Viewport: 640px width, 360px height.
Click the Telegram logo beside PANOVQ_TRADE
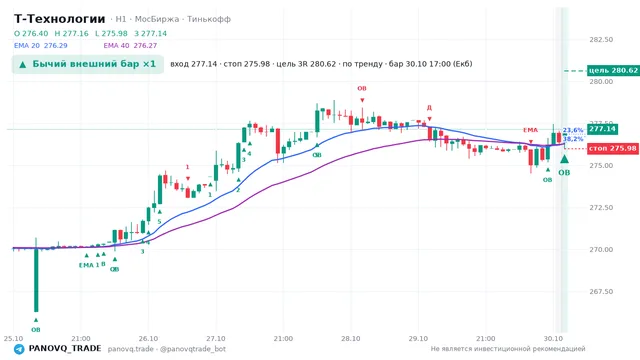[x=19, y=349]
